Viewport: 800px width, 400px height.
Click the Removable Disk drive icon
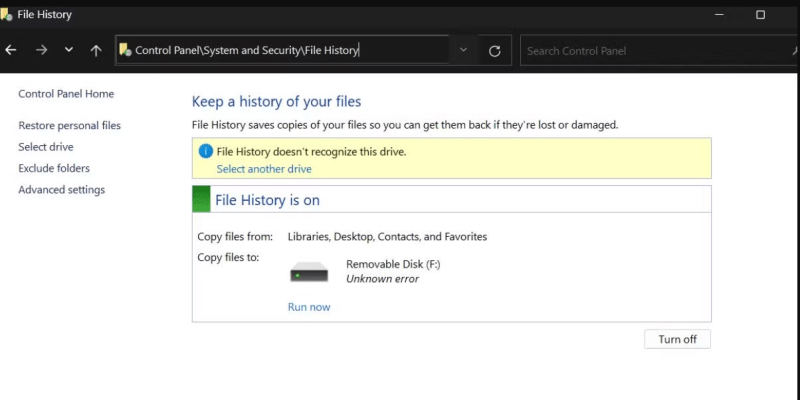pos(309,272)
